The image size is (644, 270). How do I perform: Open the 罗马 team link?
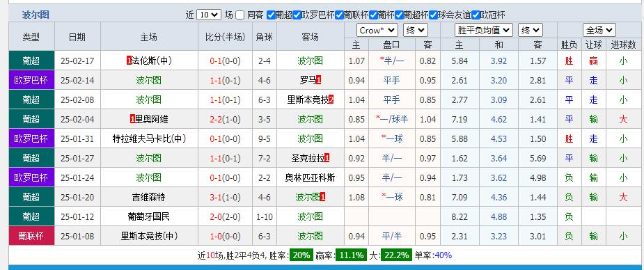(x=308, y=81)
